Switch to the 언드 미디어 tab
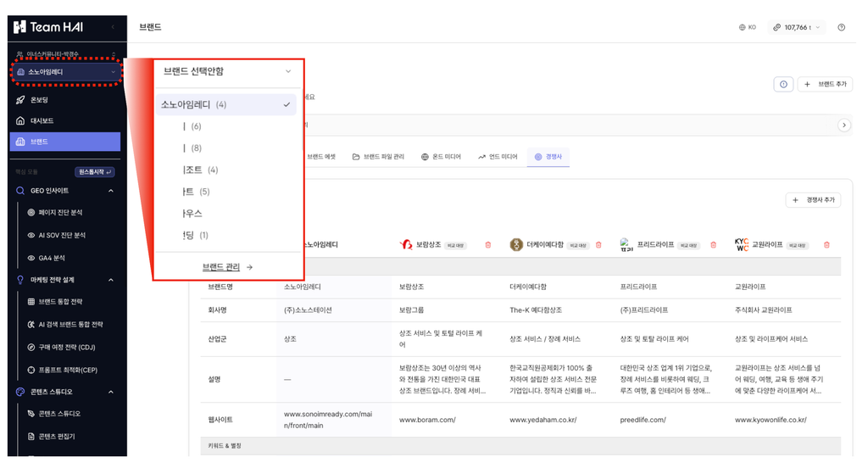Screen dimensions: 868x474 (497, 157)
